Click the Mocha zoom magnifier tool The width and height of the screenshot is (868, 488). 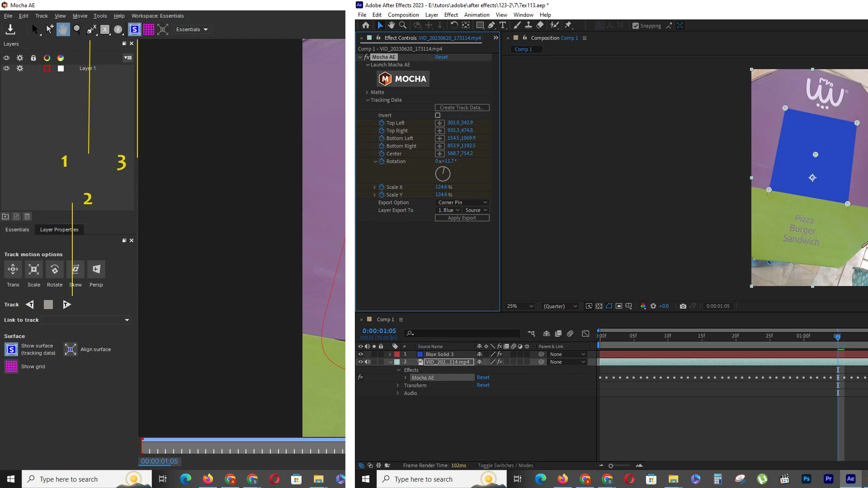[77, 29]
